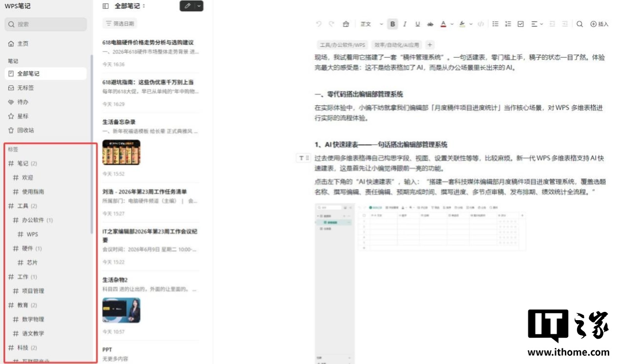The image size is (618, 364).
Task: Click the magnifier search-in-note icon
Action: click(579, 24)
